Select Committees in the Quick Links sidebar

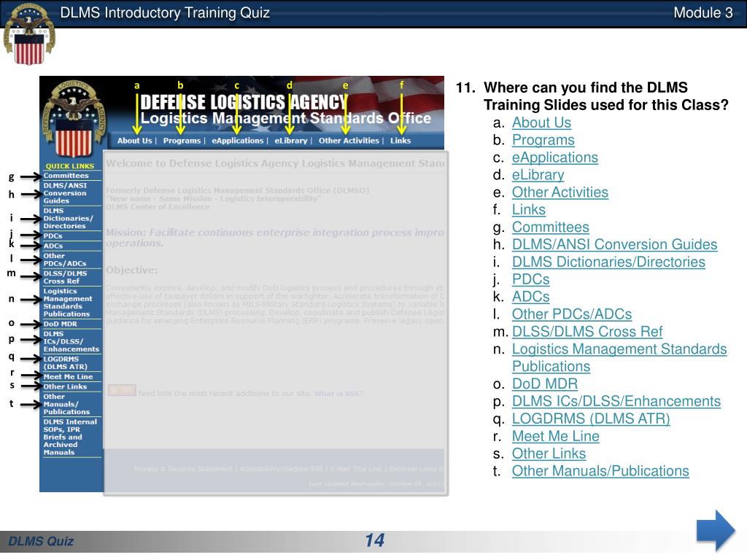(66, 176)
